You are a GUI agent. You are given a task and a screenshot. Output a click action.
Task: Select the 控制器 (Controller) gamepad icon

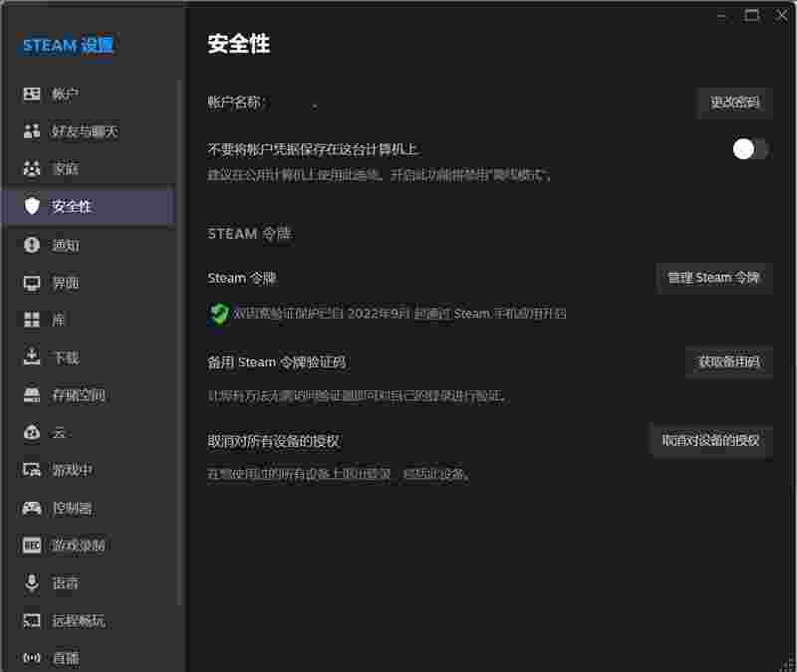point(32,508)
